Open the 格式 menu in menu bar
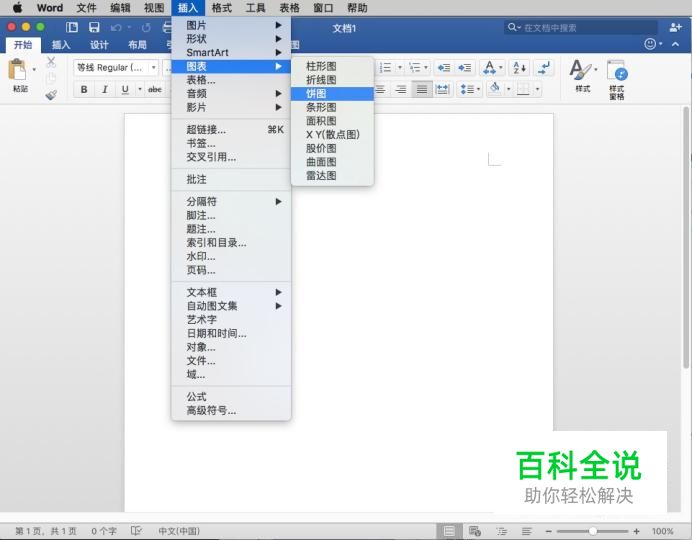Screen dimensions: 692x540 pos(222,8)
